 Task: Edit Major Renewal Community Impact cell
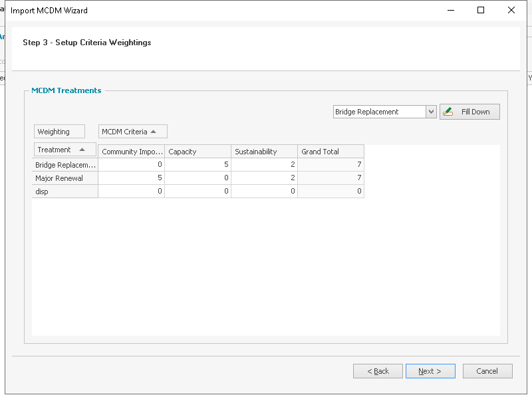pyautogui.click(x=131, y=178)
